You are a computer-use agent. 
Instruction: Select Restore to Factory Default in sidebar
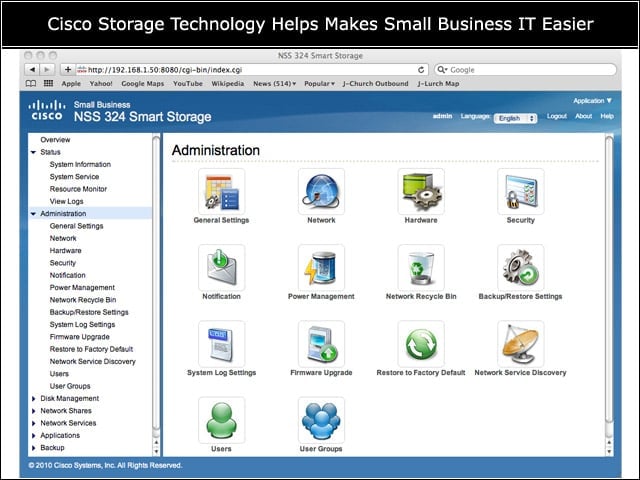pyautogui.click(x=91, y=349)
